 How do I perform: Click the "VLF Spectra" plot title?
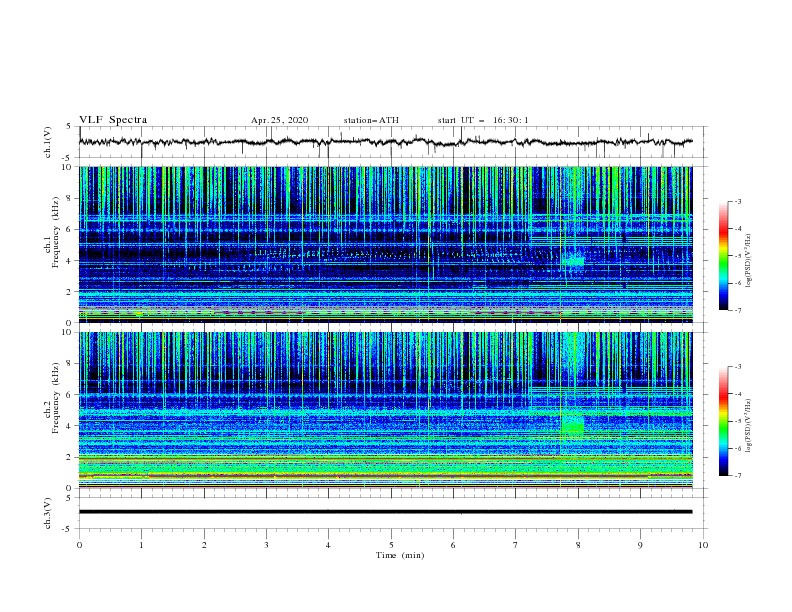[x=113, y=120]
